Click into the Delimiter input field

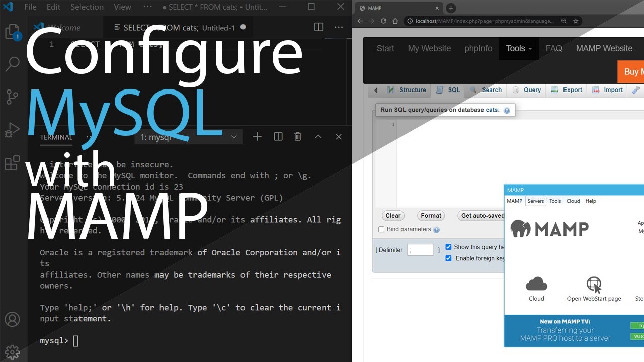(420, 250)
